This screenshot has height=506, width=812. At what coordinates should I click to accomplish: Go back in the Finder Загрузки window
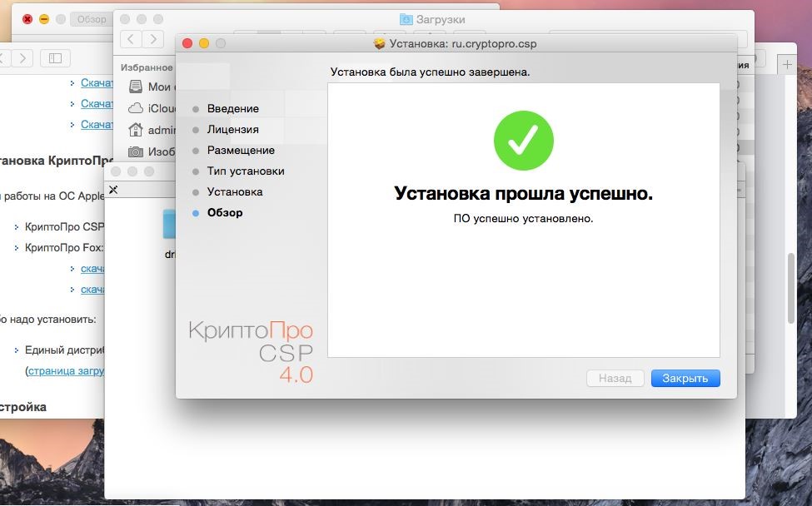click(131, 39)
